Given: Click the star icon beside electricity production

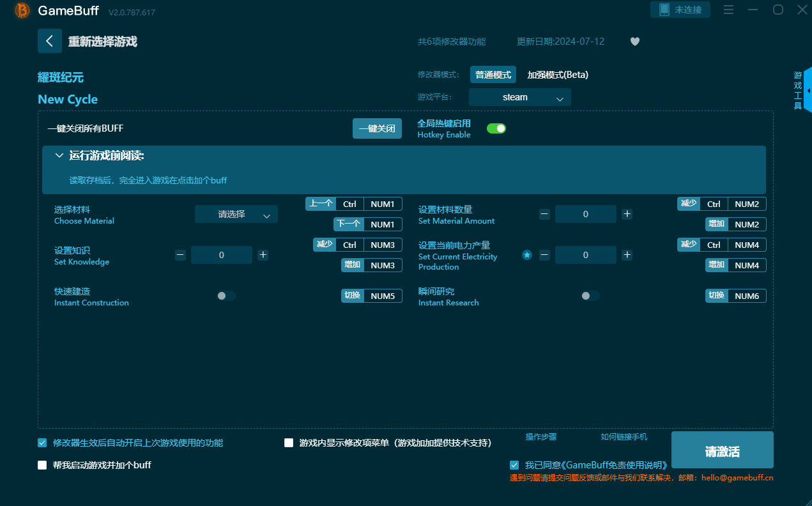Looking at the screenshot, I should point(527,255).
